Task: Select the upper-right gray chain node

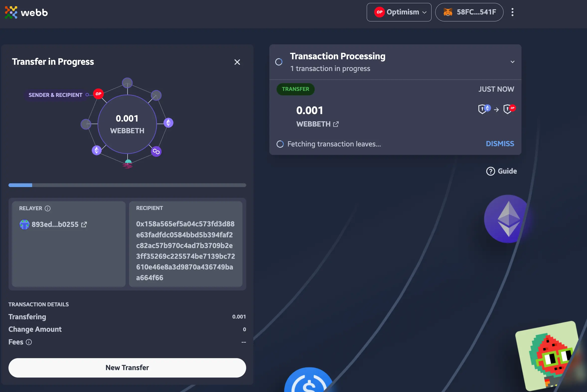Action: point(156,95)
